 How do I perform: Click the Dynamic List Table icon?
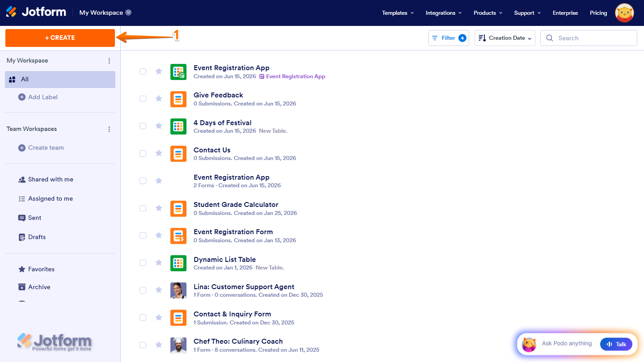178,263
